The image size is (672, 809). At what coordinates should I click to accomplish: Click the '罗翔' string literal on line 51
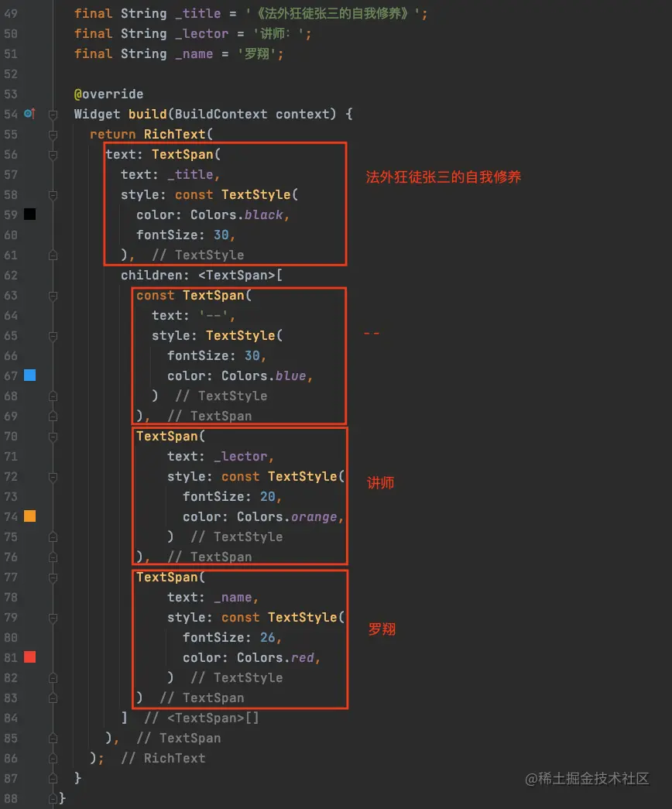[x=256, y=53]
